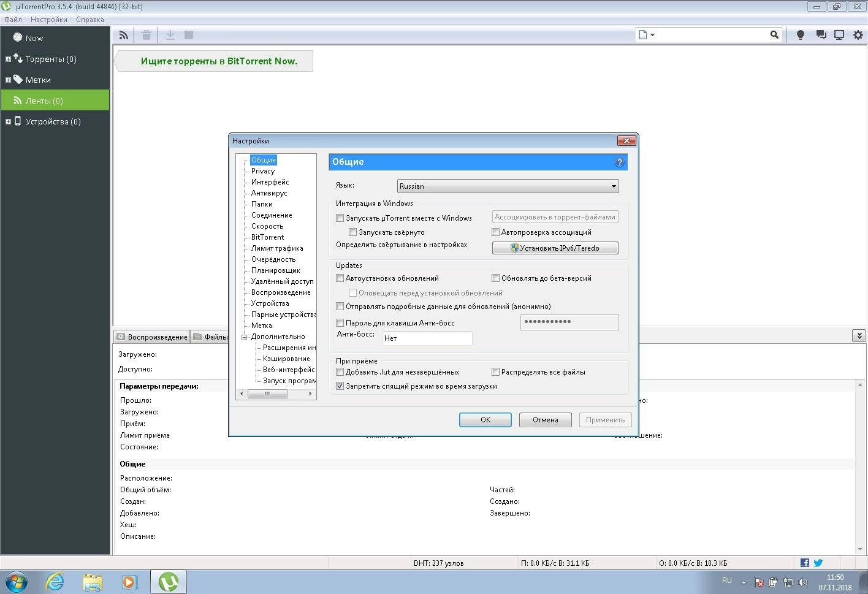Open the gear settings icon
Image resolution: width=868 pixels, height=594 pixels.
click(x=858, y=35)
